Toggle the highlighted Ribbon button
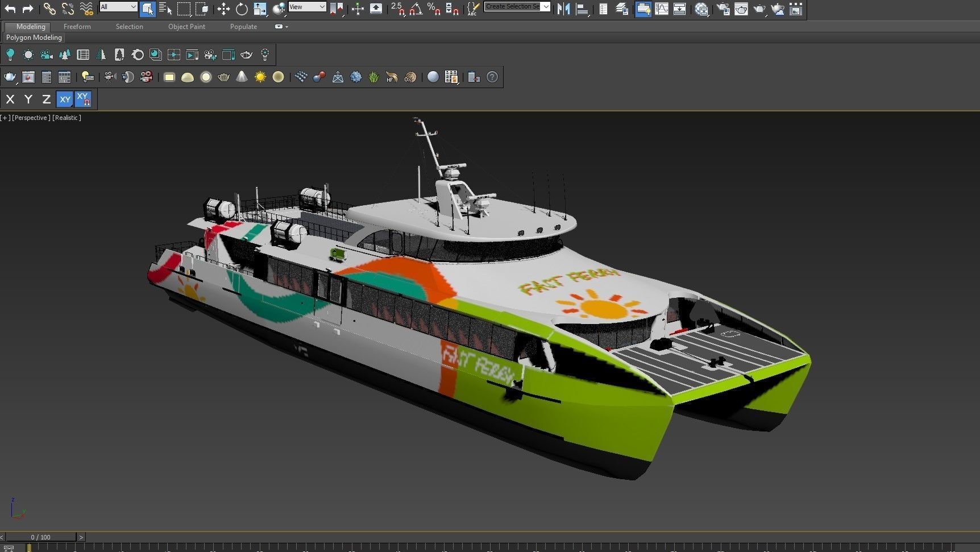The height and width of the screenshot is (552, 980). click(643, 9)
